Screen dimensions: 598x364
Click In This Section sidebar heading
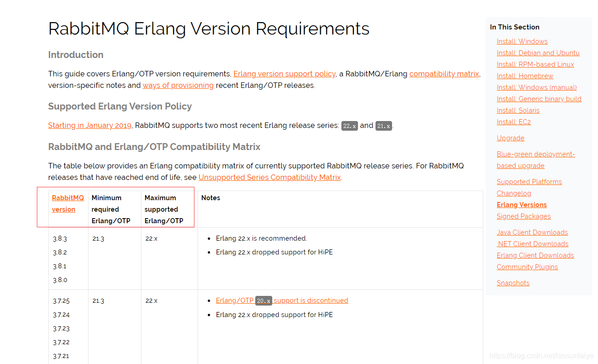click(515, 27)
